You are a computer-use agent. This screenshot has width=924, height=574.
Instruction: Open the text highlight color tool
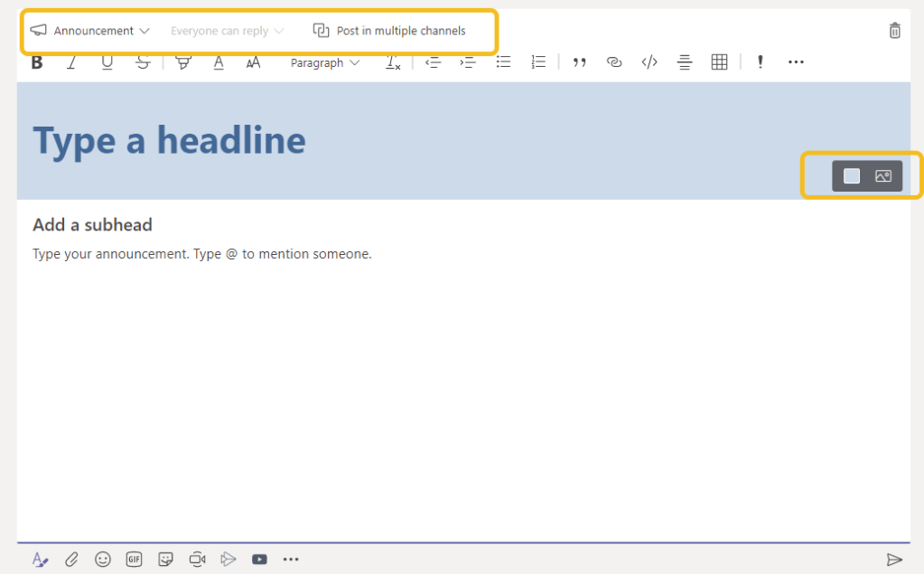183,62
